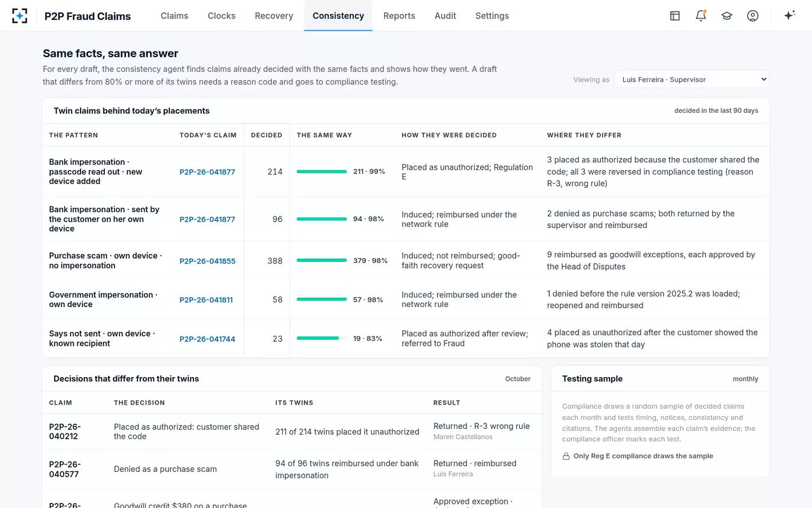Switch to the Clocks tab
This screenshot has width=812, height=508.
point(222,16)
